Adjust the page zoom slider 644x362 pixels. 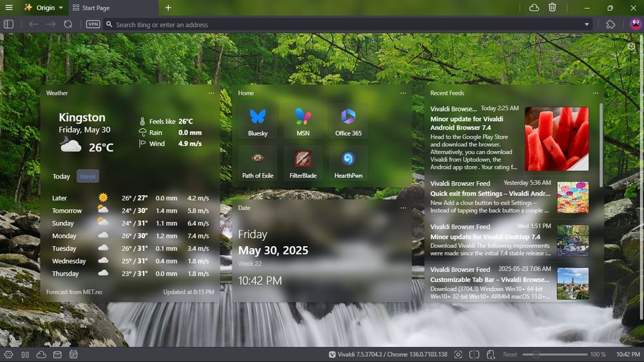pos(554,355)
